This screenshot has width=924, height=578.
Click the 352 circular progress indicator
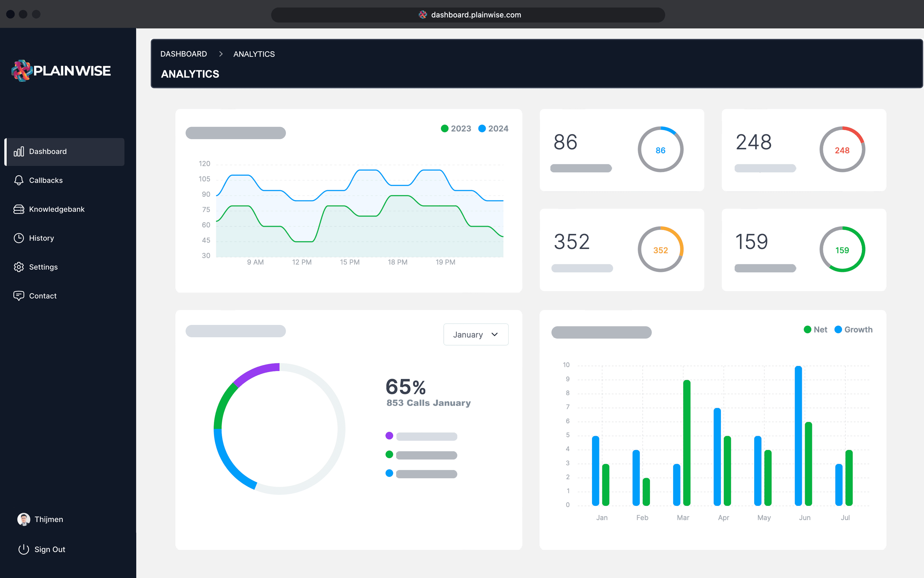pyautogui.click(x=660, y=250)
